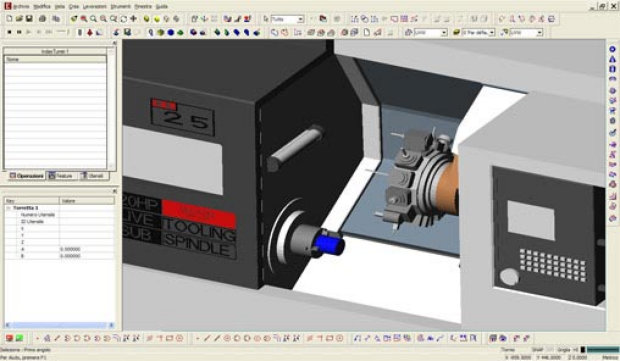
Task: Choose the blue sphere shading icon
Action: (170, 32)
